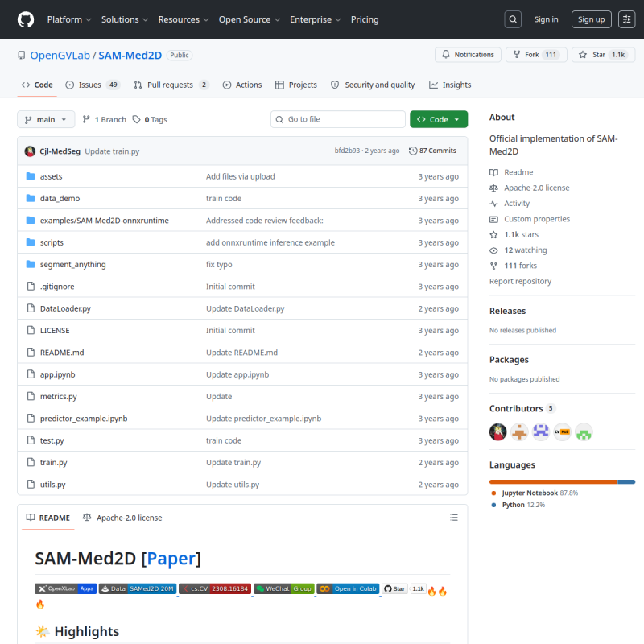Click Report repository link
644x644 pixels.
point(520,281)
